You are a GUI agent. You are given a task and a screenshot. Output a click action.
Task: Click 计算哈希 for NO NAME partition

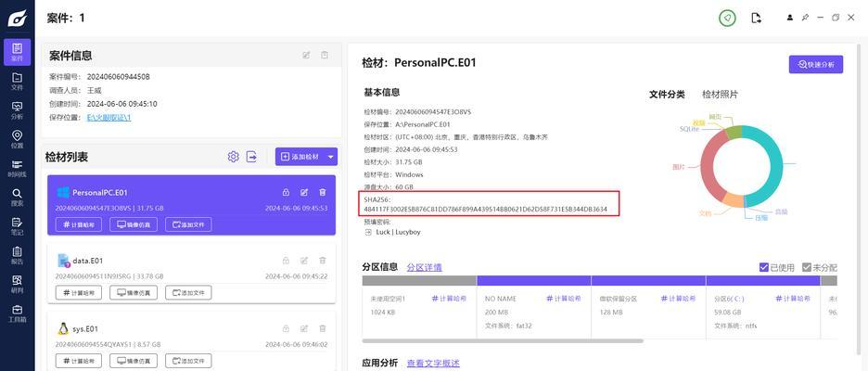coord(564,299)
